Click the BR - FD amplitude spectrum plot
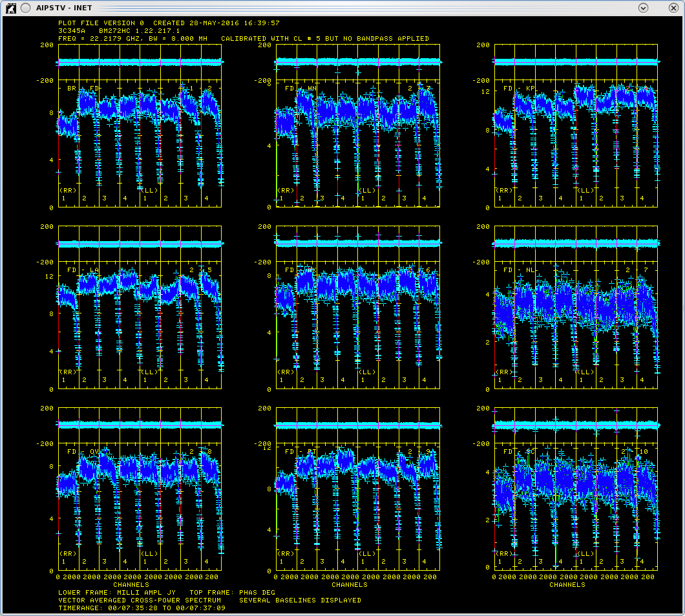685x616 pixels. coord(140,143)
